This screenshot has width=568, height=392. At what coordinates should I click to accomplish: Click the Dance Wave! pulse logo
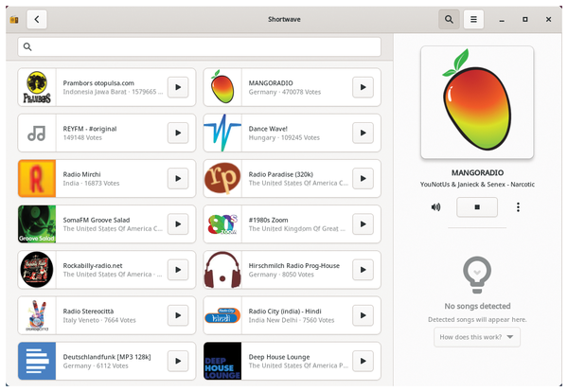[222, 133]
